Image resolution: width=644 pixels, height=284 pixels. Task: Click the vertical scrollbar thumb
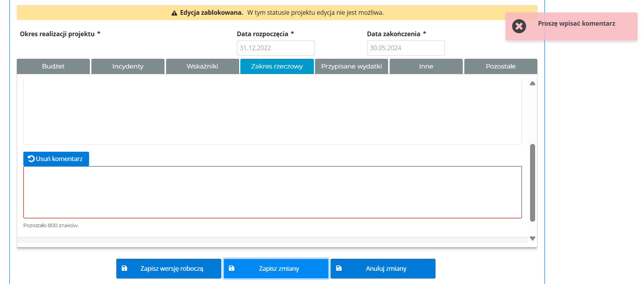532,183
